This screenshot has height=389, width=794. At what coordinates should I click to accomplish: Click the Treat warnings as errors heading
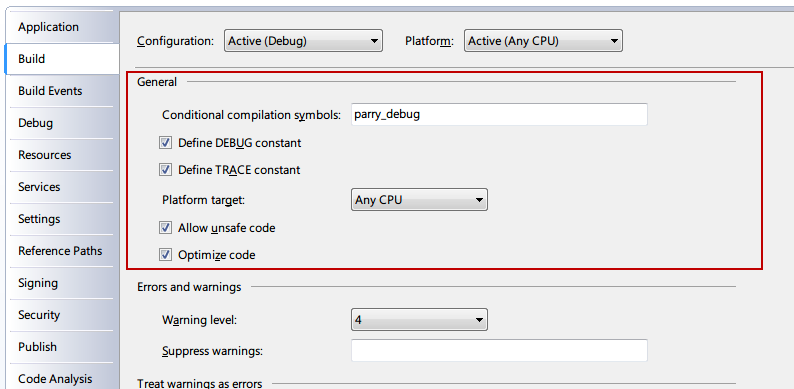click(x=200, y=383)
